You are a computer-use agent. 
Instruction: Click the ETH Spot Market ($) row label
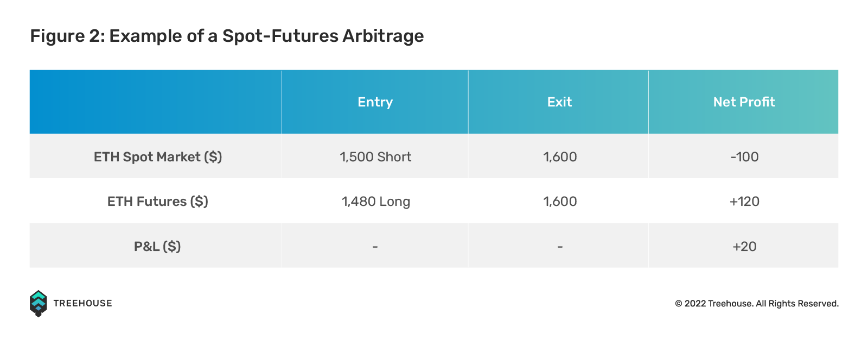pyautogui.click(x=158, y=157)
